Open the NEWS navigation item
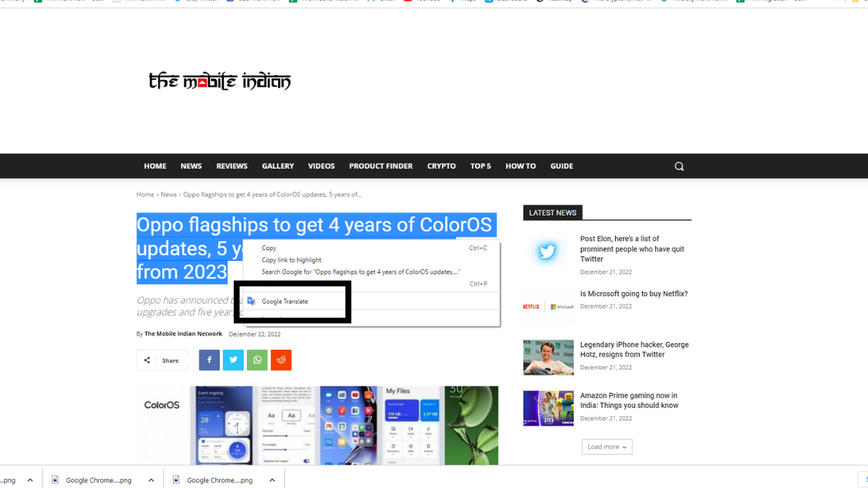This screenshot has width=868, height=488. [191, 166]
